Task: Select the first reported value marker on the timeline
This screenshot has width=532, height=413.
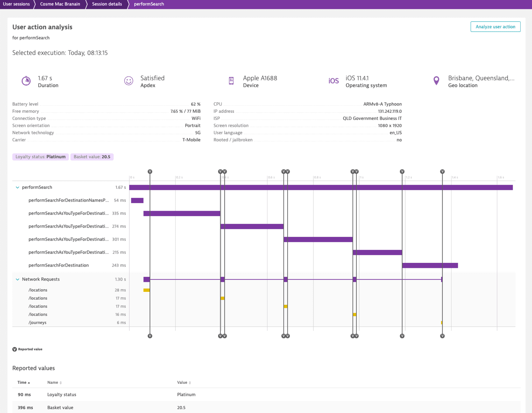Action: [150, 171]
